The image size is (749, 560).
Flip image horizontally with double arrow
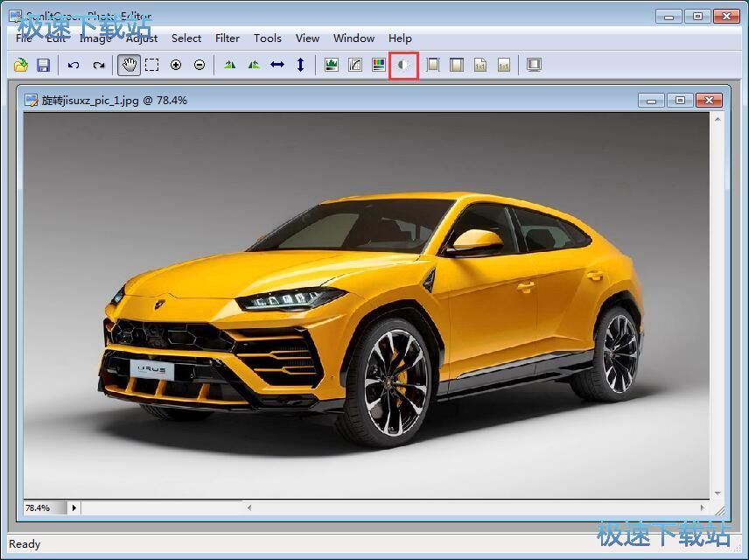point(277,65)
